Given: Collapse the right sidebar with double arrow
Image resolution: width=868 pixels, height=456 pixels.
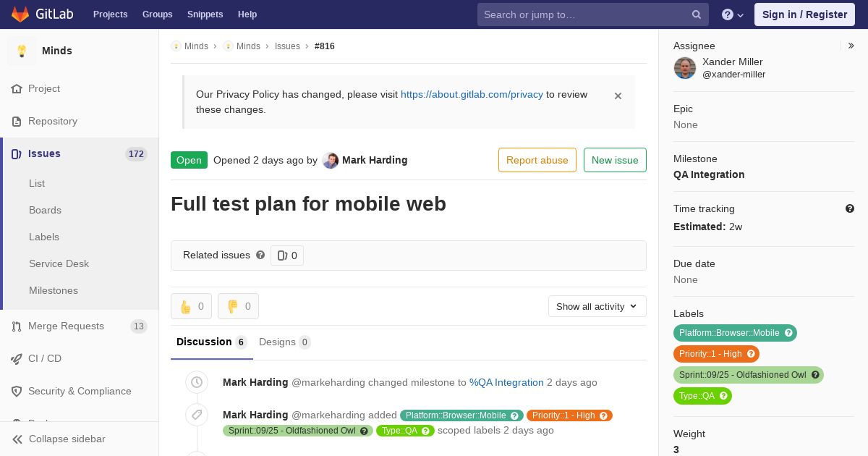Looking at the screenshot, I should (x=851, y=46).
